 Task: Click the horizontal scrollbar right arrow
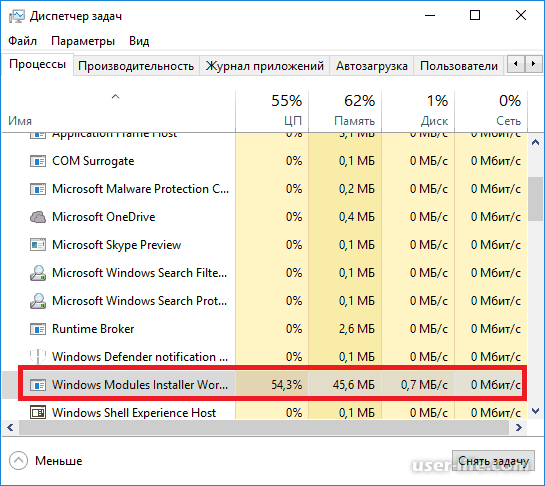point(519,427)
